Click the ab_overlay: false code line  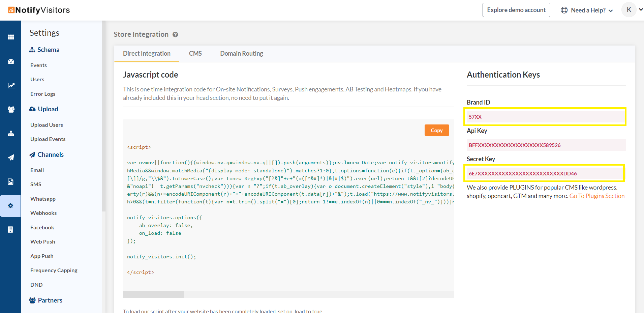[166, 226]
